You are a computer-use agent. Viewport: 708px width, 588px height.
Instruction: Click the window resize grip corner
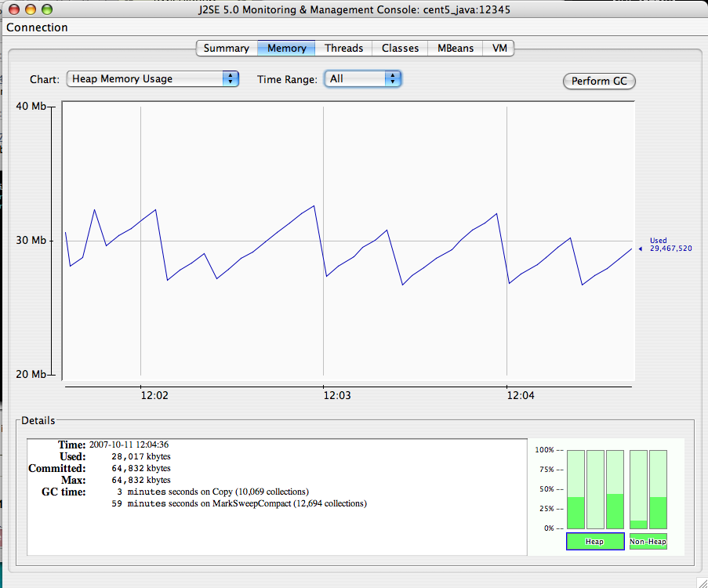tap(702, 583)
